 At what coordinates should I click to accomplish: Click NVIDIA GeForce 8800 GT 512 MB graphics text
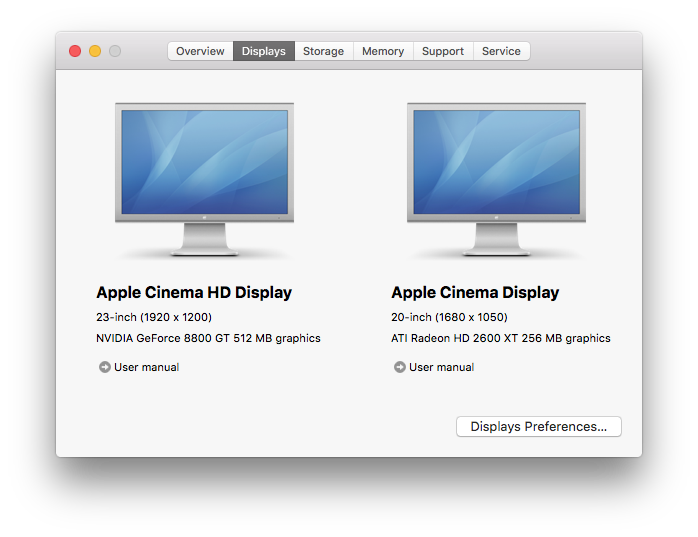coord(208,338)
